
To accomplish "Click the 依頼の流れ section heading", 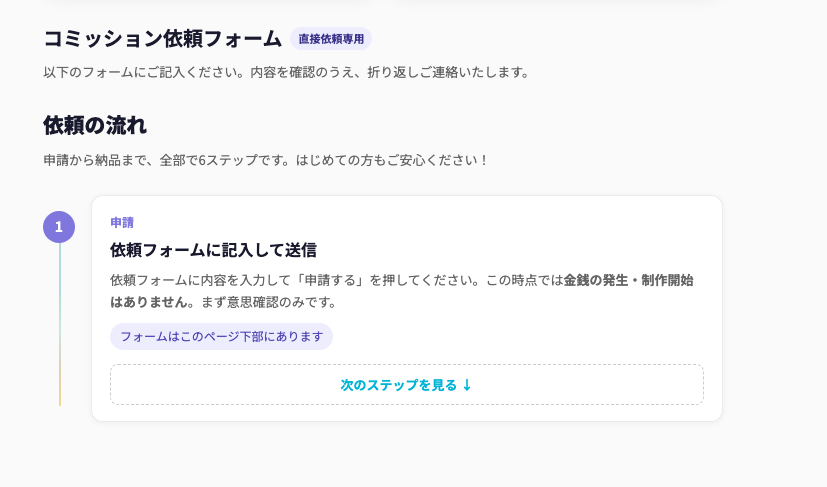I will pos(95,125).
